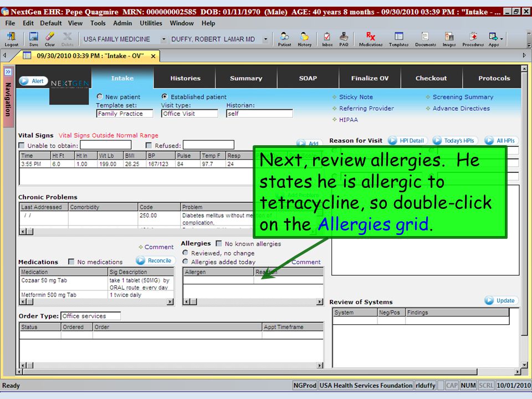The height and width of the screenshot is (399, 532).
Task: Open the HIPAA link
Action: coord(349,120)
